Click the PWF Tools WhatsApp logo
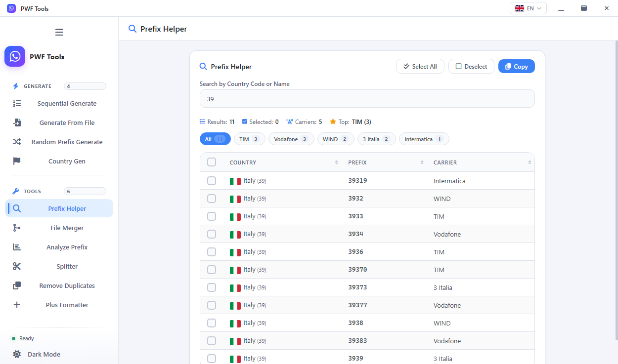This screenshot has width=618, height=364. [15, 56]
